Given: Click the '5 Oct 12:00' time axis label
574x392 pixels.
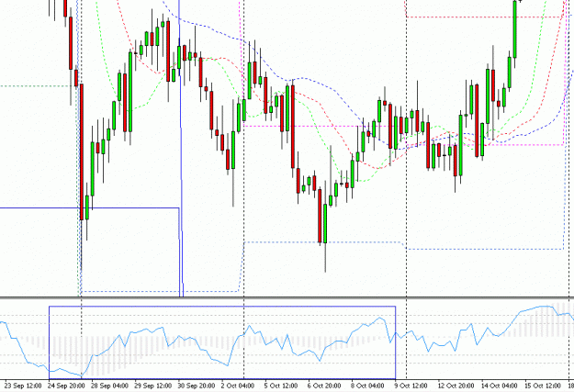Looking at the screenshot, I should [281, 386].
